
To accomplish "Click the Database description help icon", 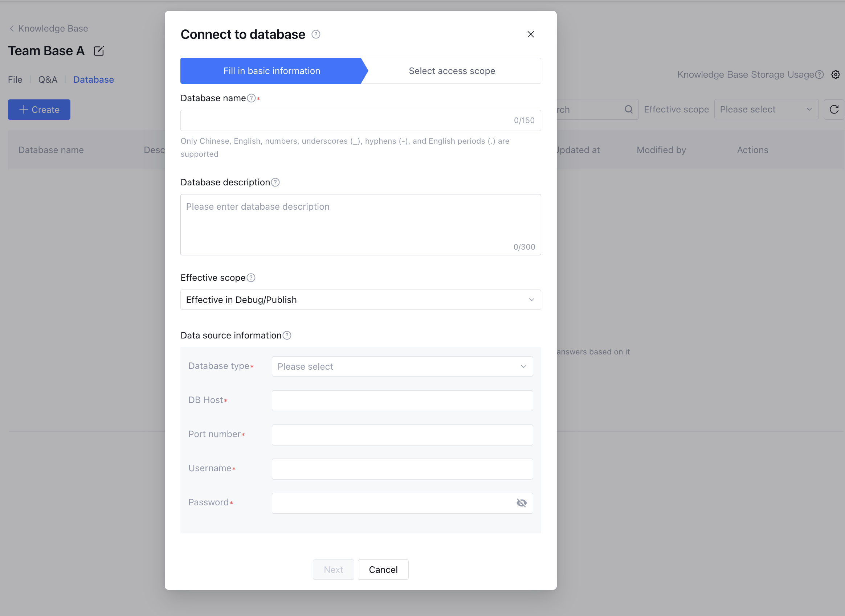I will coord(275,182).
